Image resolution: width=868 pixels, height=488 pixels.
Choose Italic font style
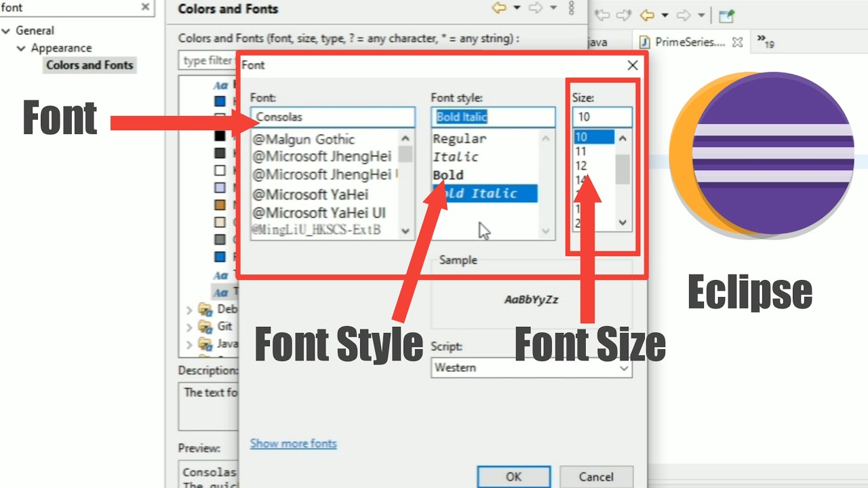pyautogui.click(x=456, y=157)
